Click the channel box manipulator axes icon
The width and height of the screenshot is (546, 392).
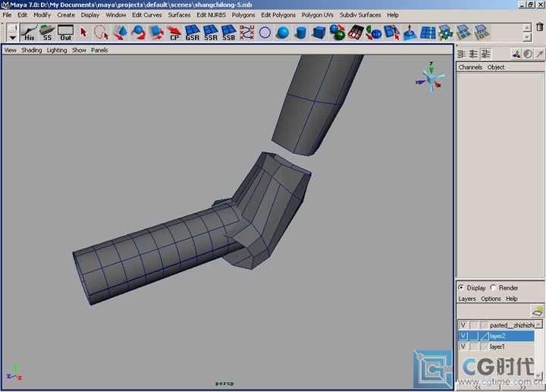click(516, 54)
